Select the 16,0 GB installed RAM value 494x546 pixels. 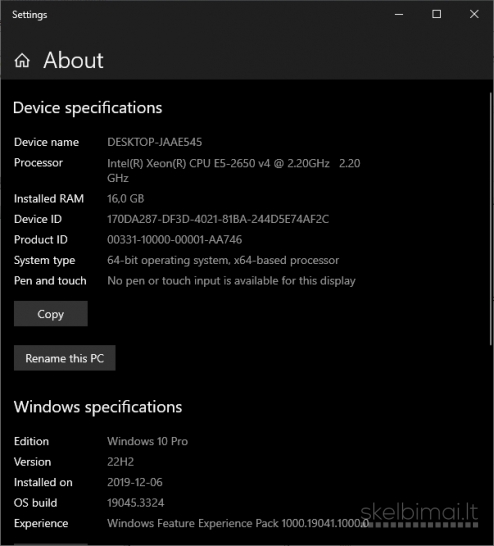(126, 198)
